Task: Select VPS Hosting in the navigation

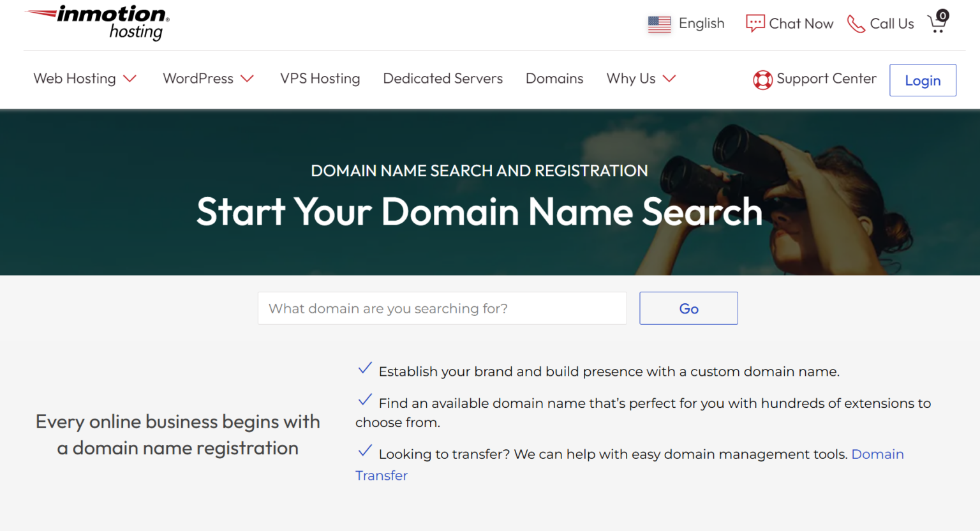Action: [x=320, y=79]
